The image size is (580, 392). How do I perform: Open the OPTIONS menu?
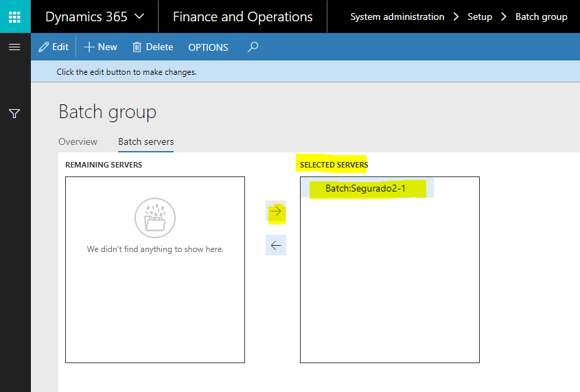click(x=208, y=47)
